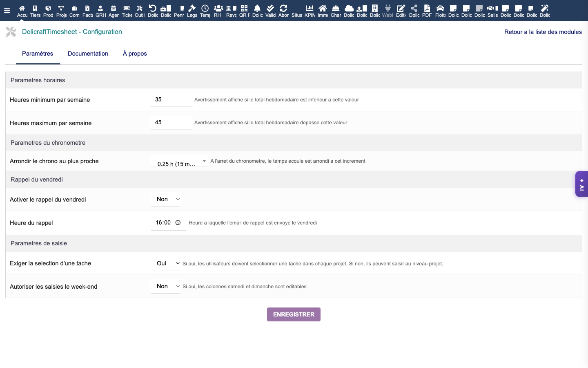
Task: Open the Arrondir le chrono dropdown
Action: (179, 161)
